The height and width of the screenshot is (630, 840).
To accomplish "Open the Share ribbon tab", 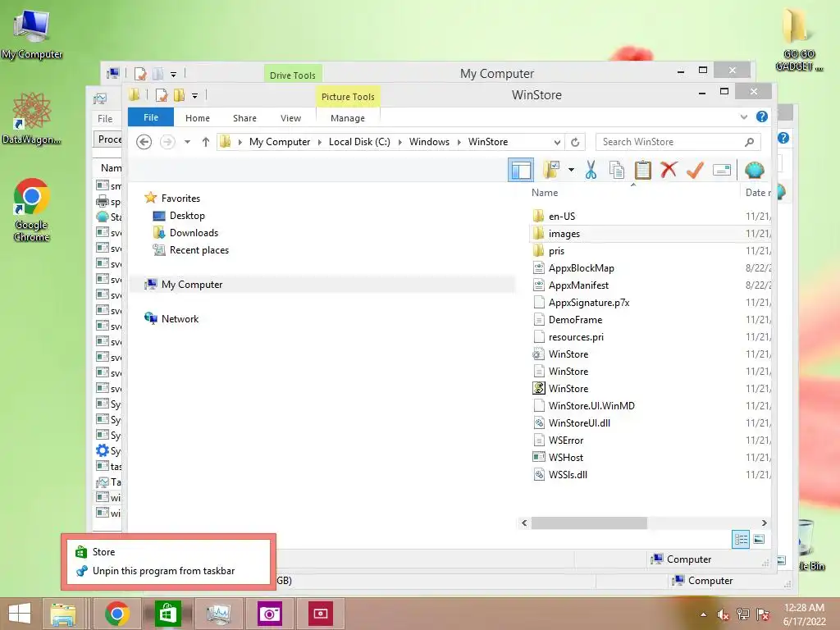I will (x=244, y=118).
